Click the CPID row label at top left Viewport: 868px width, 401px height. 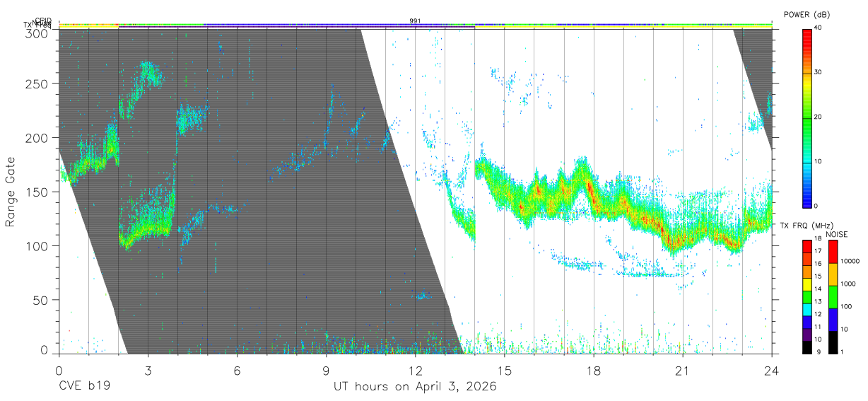tap(43, 21)
